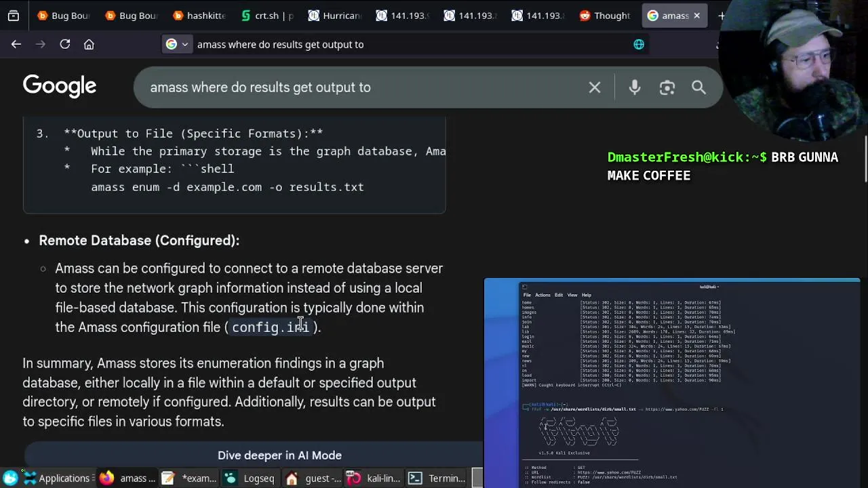Click the For example shell line

point(163,169)
